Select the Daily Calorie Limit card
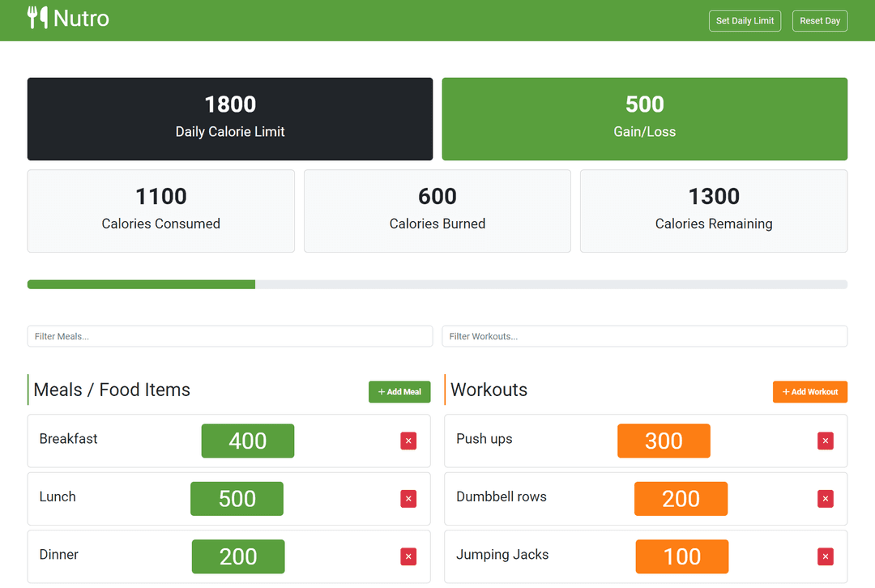 229,119
